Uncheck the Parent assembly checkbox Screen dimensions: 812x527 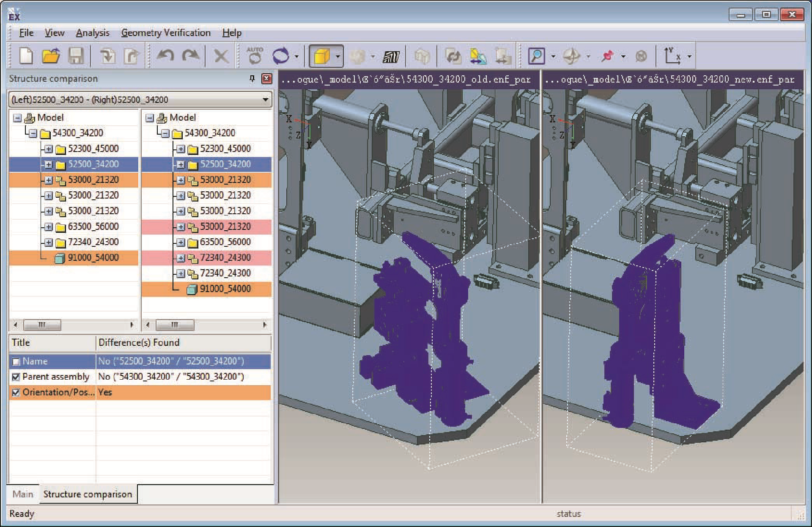point(16,377)
